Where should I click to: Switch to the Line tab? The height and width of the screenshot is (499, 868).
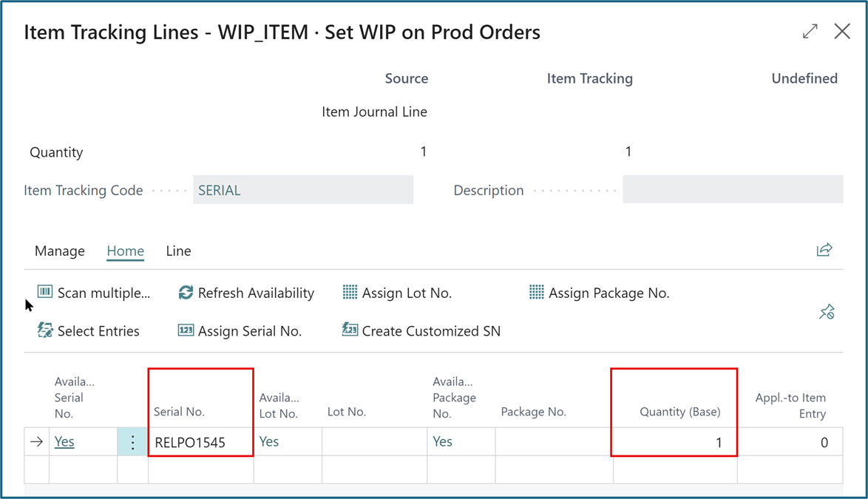(178, 251)
